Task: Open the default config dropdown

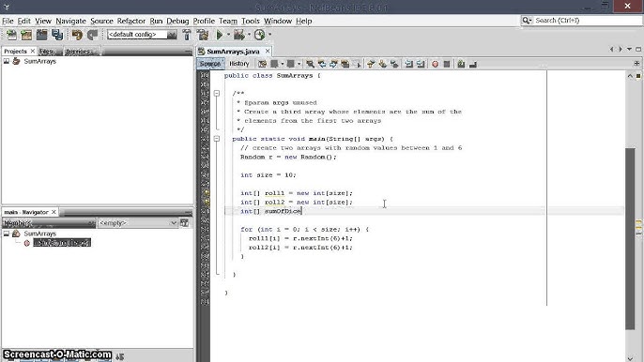Action: coord(142,35)
